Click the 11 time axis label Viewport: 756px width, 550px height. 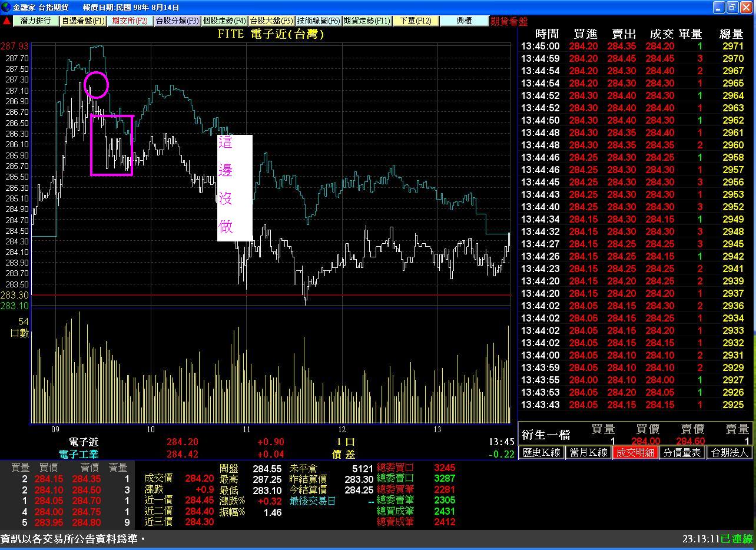(x=247, y=429)
